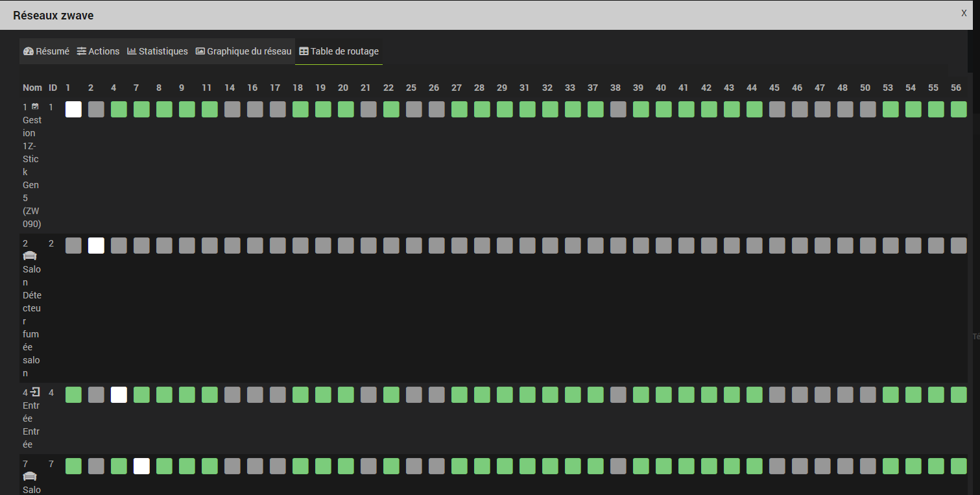
Task: Click the green cell in row 4 column 56
Action: tap(959, 394)
